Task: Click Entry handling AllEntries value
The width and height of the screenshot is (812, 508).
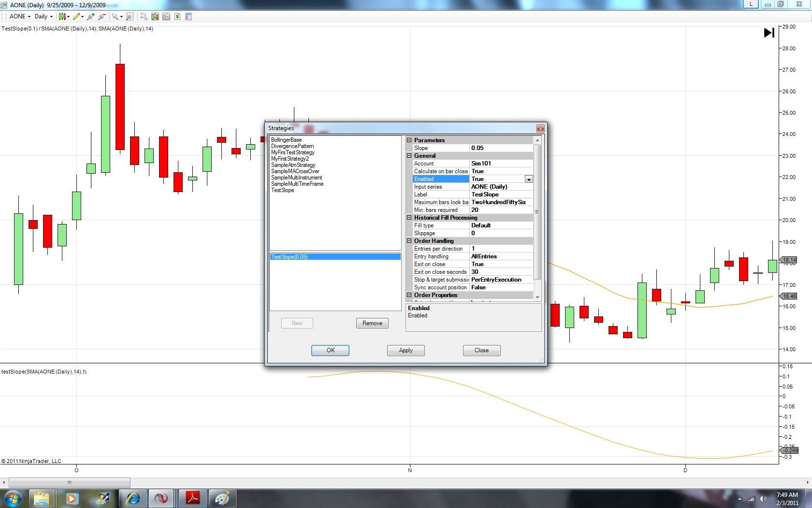Action: [x=502, y=256]
